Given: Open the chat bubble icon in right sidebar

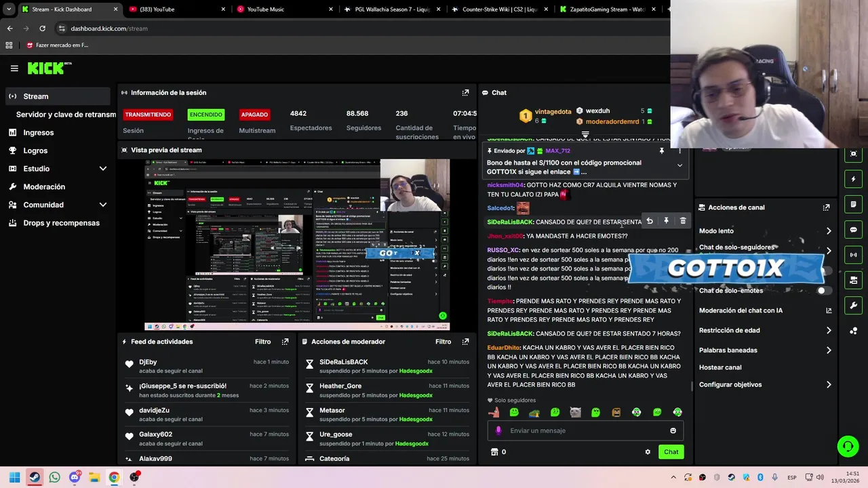Looking at the screenshot, I should [x=853, y=230].
